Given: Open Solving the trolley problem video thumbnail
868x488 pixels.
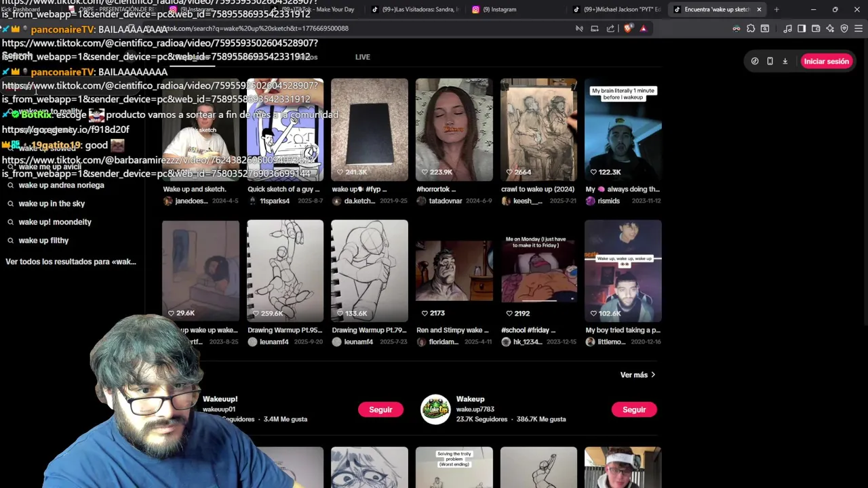Looking at the screenshot, I should tap(454, 468).
